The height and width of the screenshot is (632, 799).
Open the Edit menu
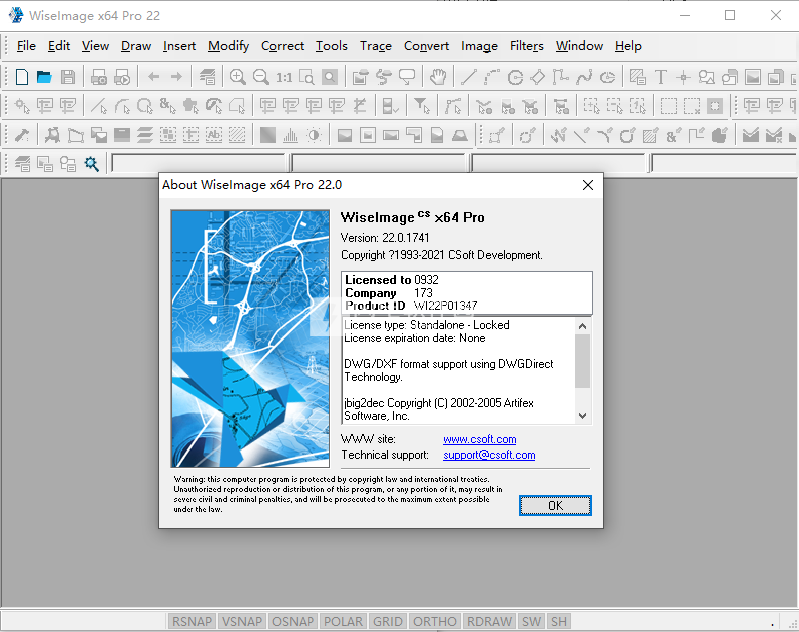(x=59, y=46)
